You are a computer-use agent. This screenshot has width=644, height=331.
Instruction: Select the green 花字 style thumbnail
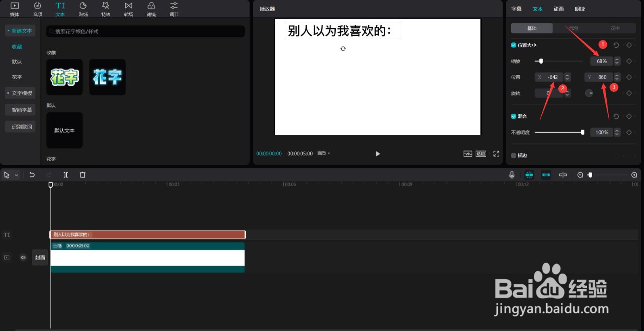pos(64,77)
